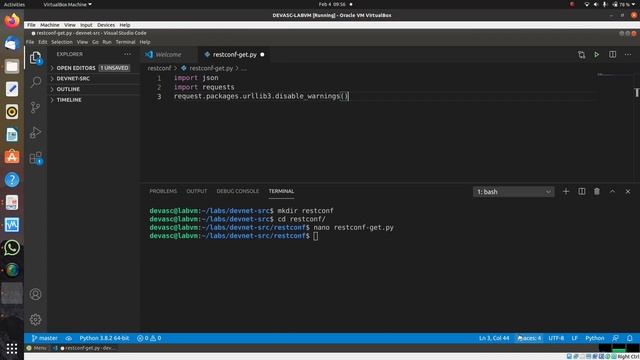
Task: Click the guest taskbar Menu button
Action: (x=36, y=348)
